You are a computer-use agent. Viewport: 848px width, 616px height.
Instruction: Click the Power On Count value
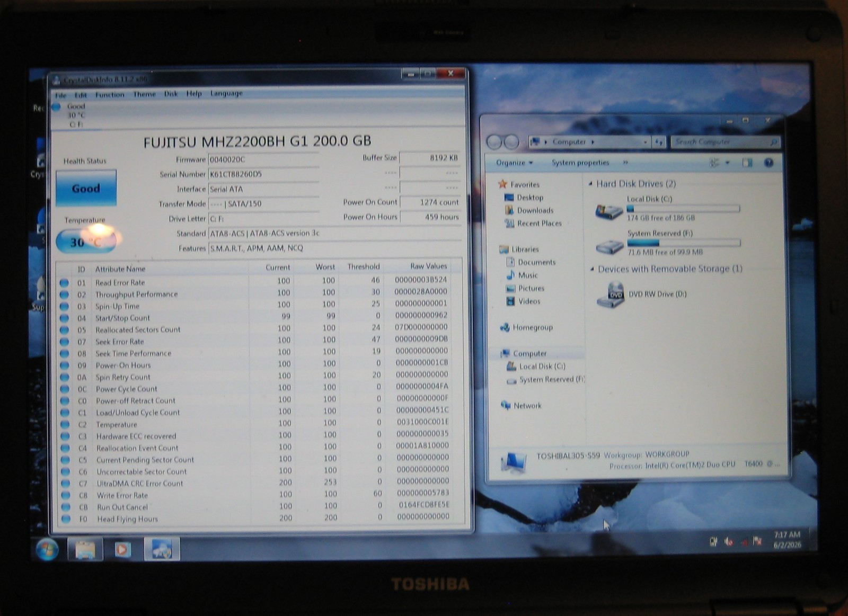point(430,202)
